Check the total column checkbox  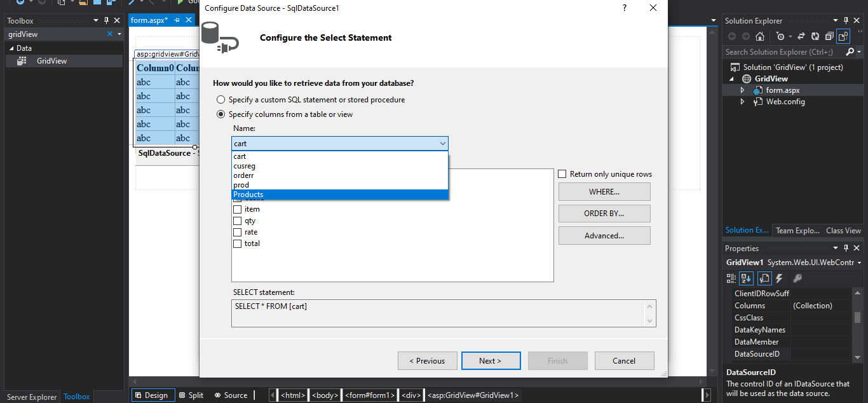pyautogui.click(x=237, y=243)
